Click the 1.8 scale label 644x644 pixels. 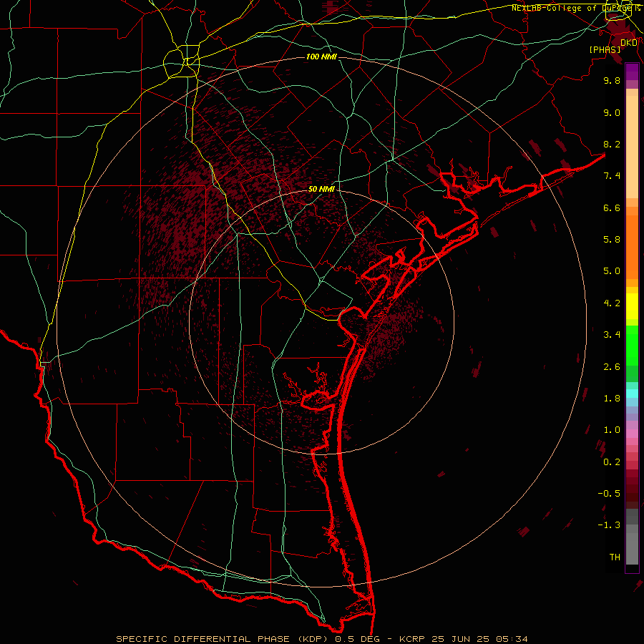coord(612,399)
